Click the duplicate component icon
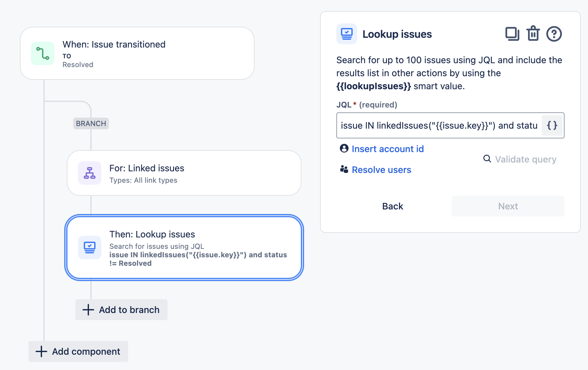Viewport: 588px width, 370px height. (512, 34)
